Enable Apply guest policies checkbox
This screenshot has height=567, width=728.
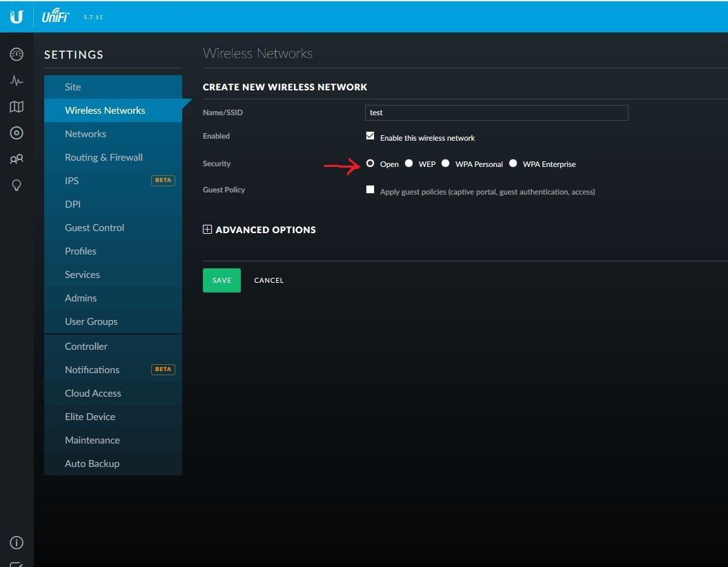pyautogui.click(x=371, y=190)
